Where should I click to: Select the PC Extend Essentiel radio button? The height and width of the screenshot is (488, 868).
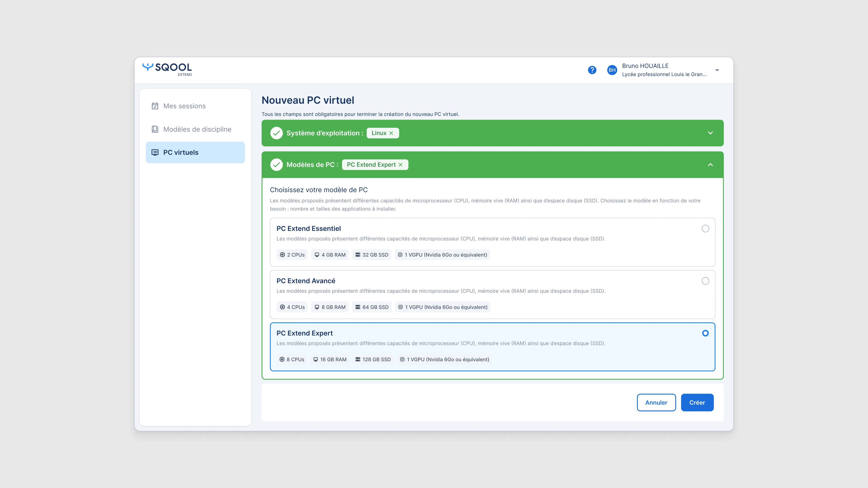click(x=705, y=229)
